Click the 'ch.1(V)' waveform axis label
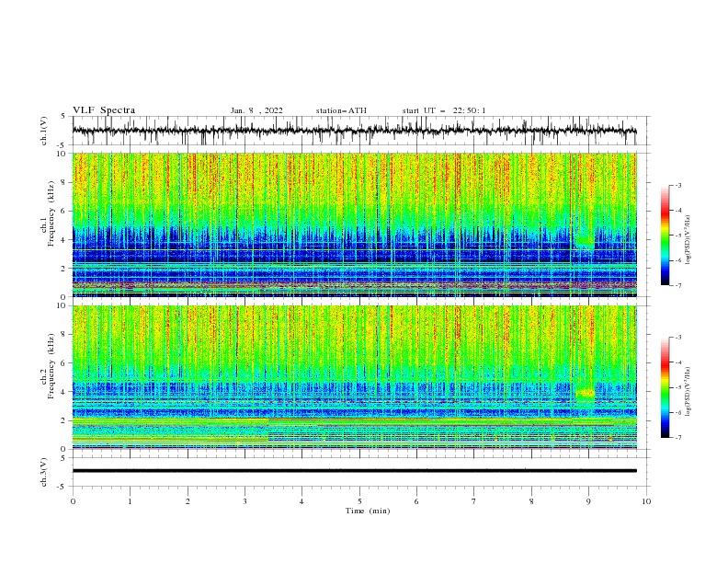This screenshot has height=563, width=728. click(44, 131)
